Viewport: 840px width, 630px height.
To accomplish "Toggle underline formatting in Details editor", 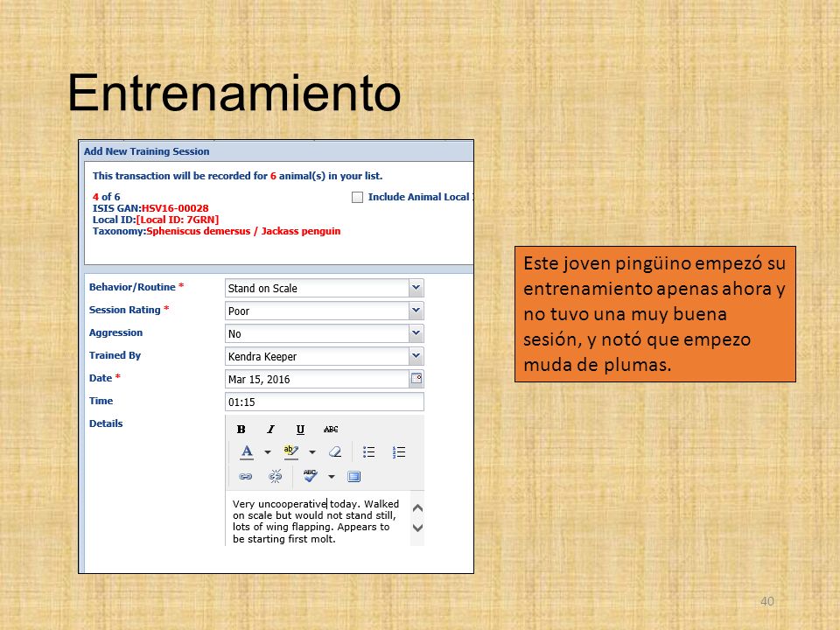I will coord(300,429).
